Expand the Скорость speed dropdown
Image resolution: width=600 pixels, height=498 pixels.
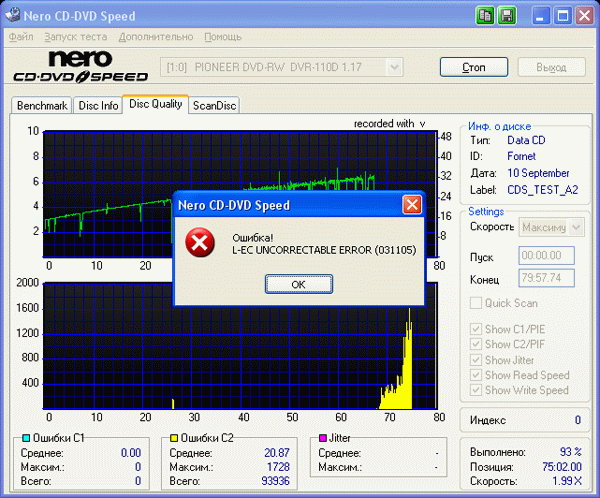coord(576,227)
